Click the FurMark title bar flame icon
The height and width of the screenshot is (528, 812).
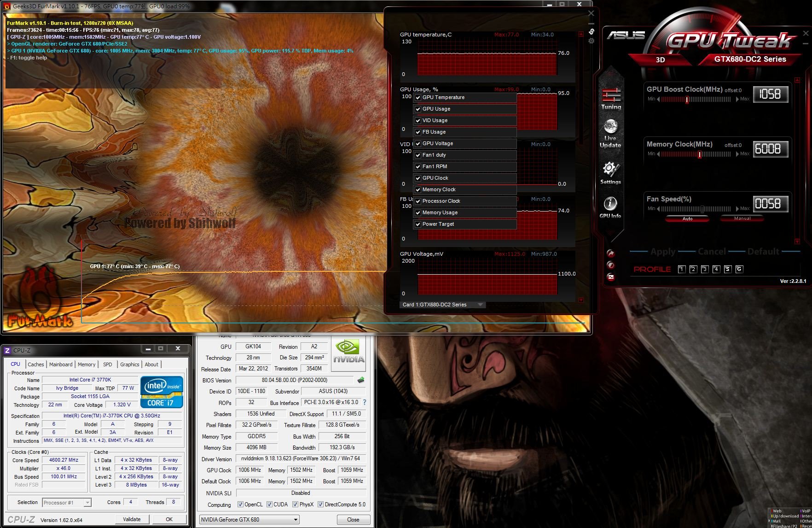(7, 6)
